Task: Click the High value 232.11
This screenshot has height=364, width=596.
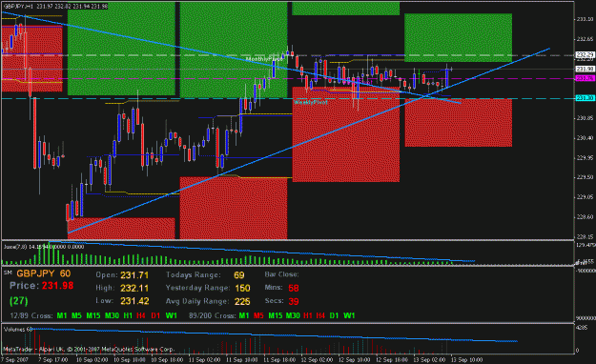Action: pos(134,288)
